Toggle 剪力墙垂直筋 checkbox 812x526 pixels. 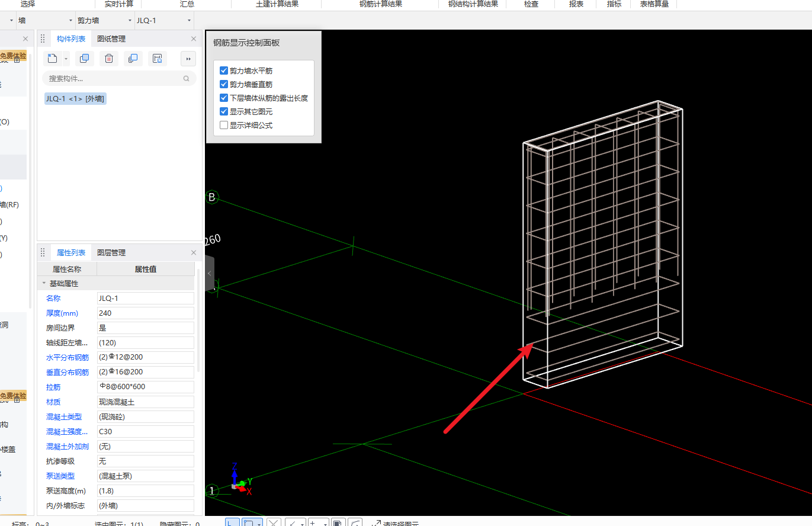point(224,84)
